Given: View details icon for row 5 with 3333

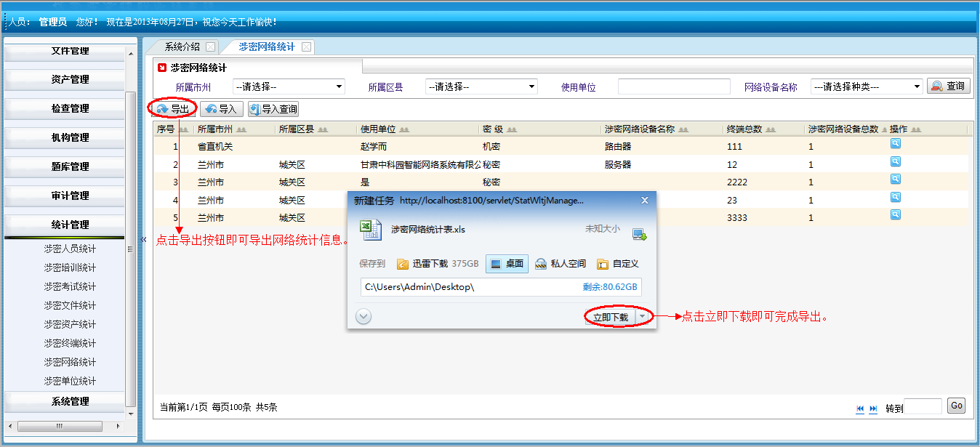Looking at the screenshot, I should pyautogui.click(x=896, y=214).
